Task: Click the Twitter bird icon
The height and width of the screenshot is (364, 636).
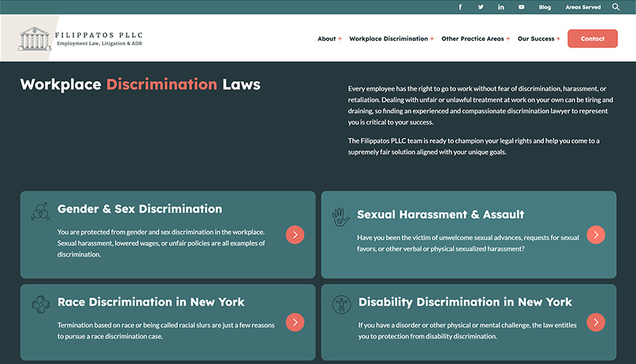Action: pyautogui.click(x=480, y=7)
